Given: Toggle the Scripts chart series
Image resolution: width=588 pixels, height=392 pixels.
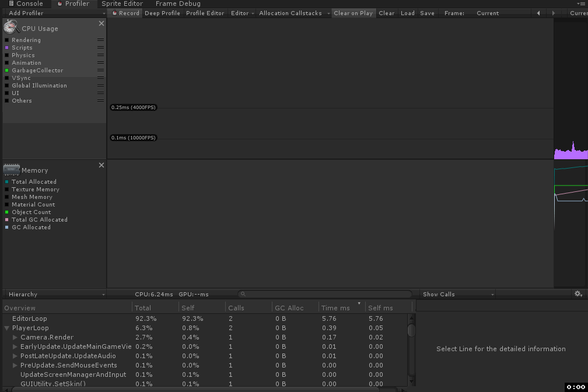Looking at the screenshot, I should 7,48.
